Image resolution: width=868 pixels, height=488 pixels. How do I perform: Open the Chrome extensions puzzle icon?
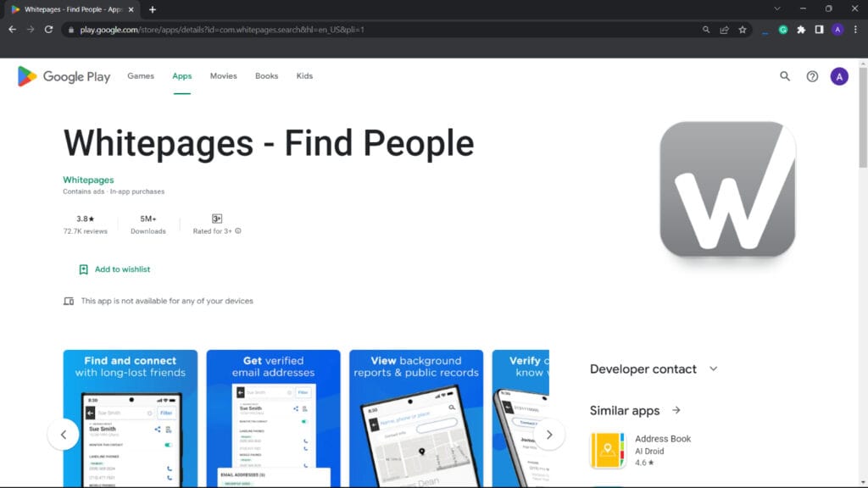click(801, 30)
